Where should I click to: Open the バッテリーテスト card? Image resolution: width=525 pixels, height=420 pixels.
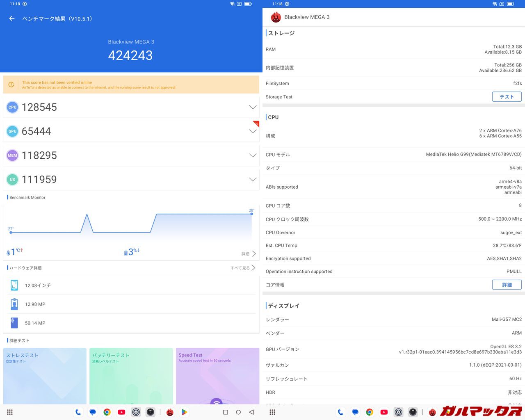pos(131,376)
